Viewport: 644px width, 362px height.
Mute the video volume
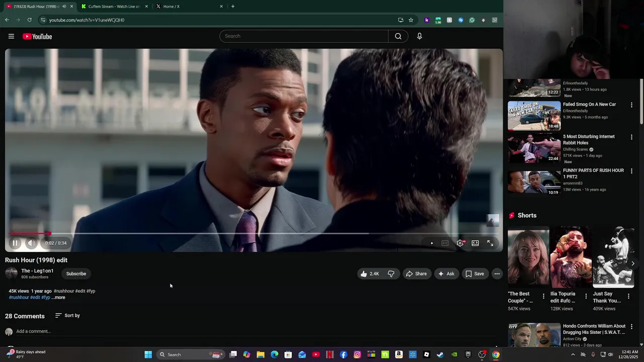coord(31,243)
